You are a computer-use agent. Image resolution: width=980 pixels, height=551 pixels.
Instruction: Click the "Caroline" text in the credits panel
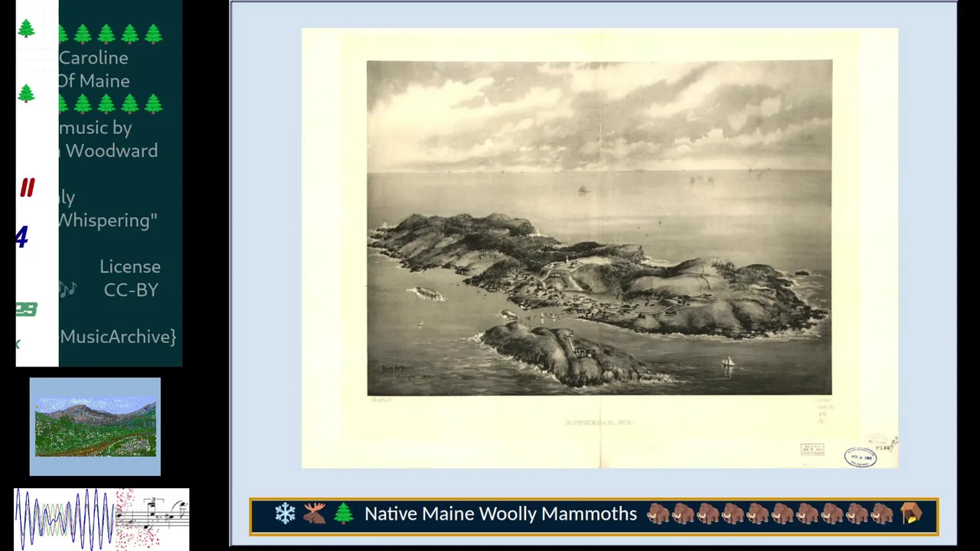93,57
